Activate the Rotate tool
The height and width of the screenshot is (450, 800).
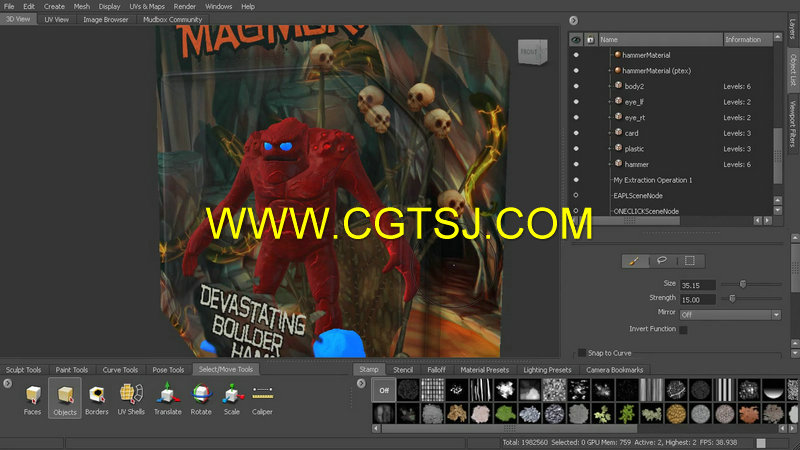click(201, 399)
